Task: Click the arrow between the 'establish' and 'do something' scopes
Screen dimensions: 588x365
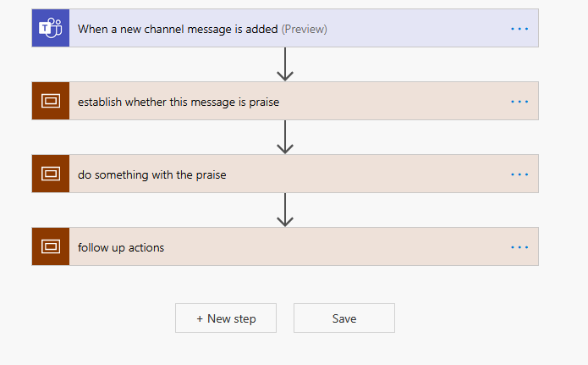Action: pos(285,137)
